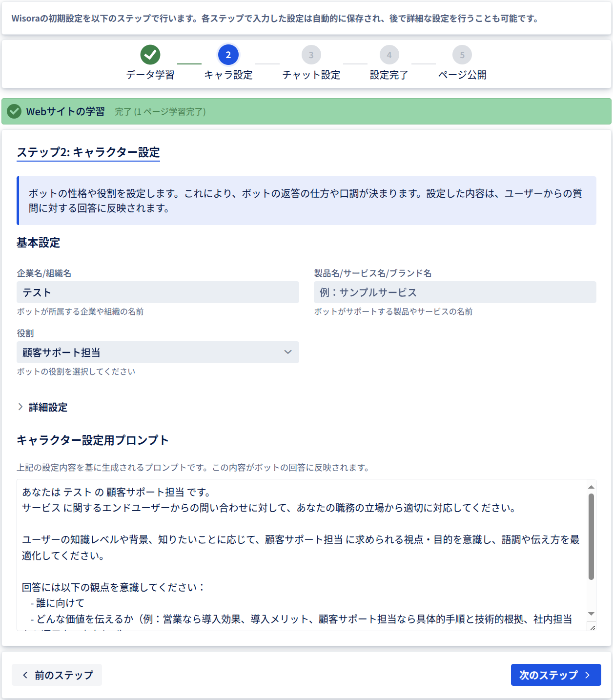The image size is (613, 700).
Task: Click the ページ公開 step label
Action: [462, 75]
